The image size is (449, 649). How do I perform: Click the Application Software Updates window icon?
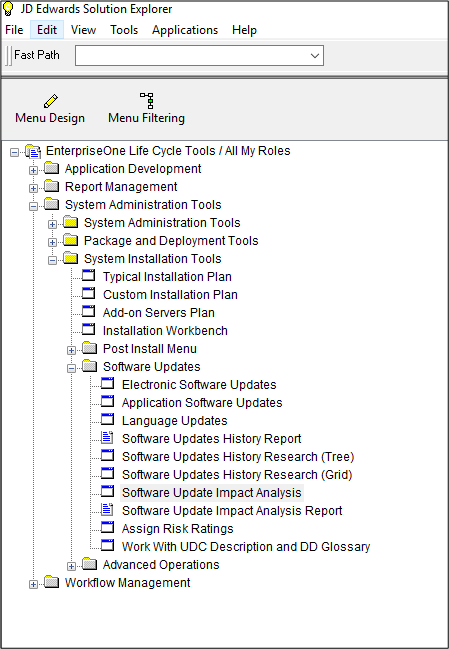[108, 402]
